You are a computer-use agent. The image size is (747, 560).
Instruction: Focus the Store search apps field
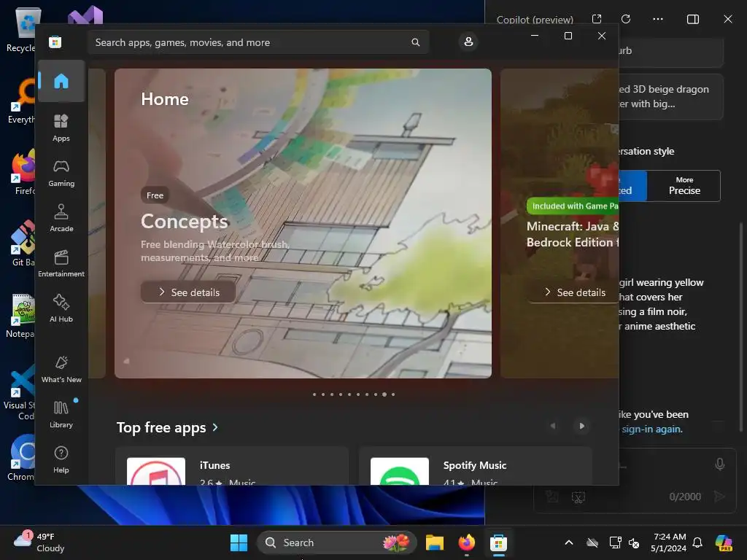pos(258,42)
